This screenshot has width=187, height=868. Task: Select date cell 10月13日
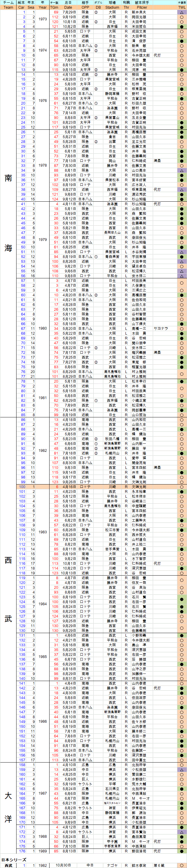68,573
